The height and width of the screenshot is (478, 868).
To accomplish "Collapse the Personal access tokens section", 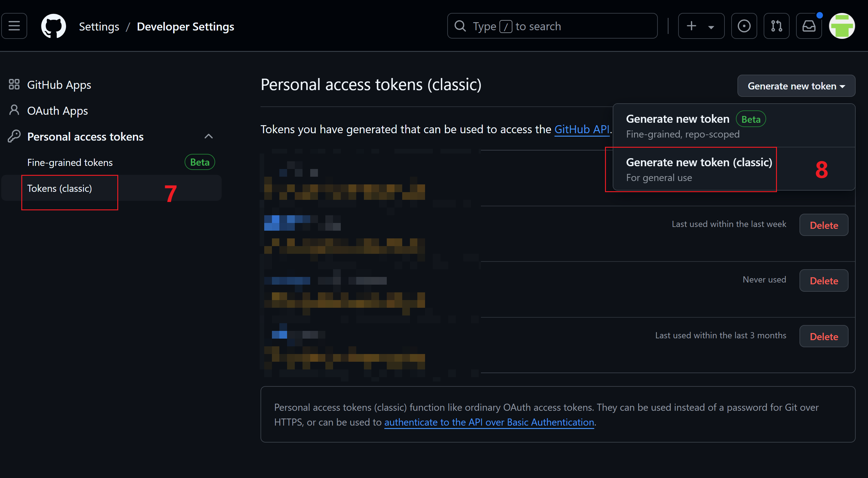I will [209, 136].
